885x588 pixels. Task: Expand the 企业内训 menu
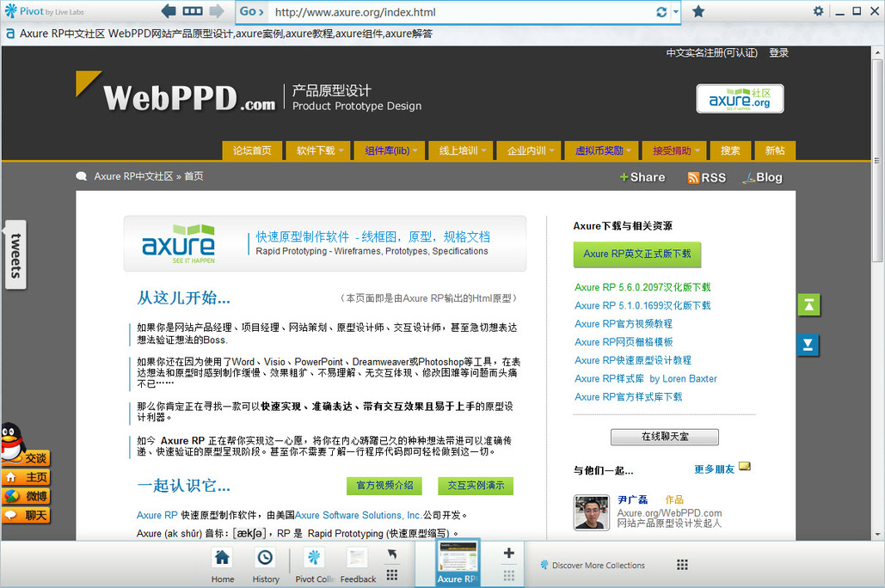point(530,150)
